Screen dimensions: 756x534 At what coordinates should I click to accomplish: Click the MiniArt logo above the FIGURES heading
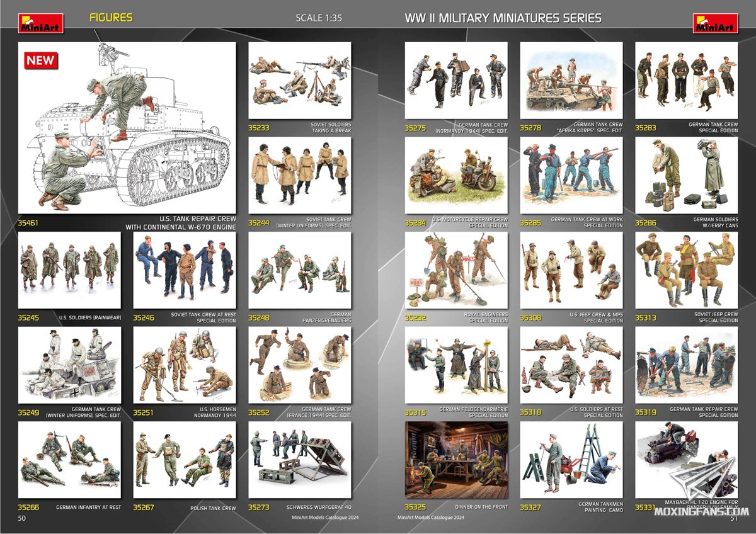(40, 23)
